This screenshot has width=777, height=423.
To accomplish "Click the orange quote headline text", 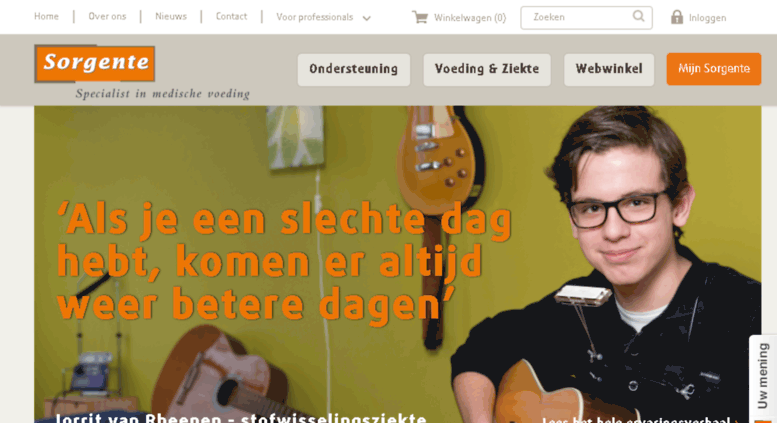I will pyautogui.click(x=284, y=262).
